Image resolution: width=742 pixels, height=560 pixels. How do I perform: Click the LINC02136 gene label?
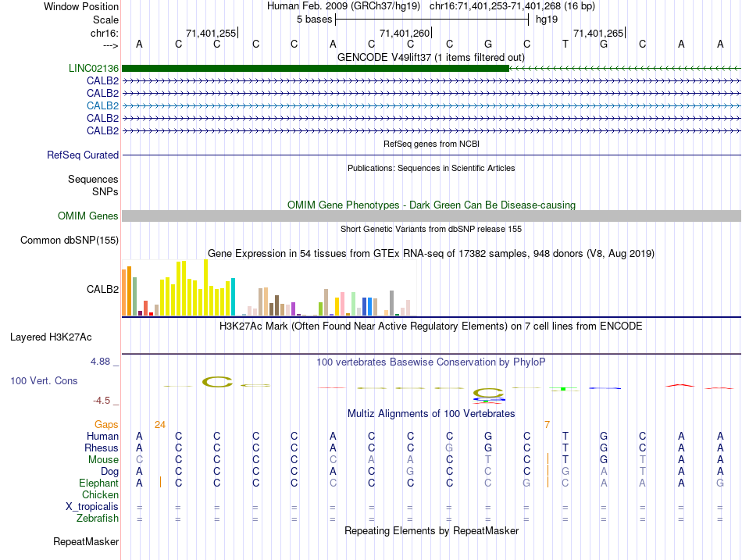click(x=93, y=68)
